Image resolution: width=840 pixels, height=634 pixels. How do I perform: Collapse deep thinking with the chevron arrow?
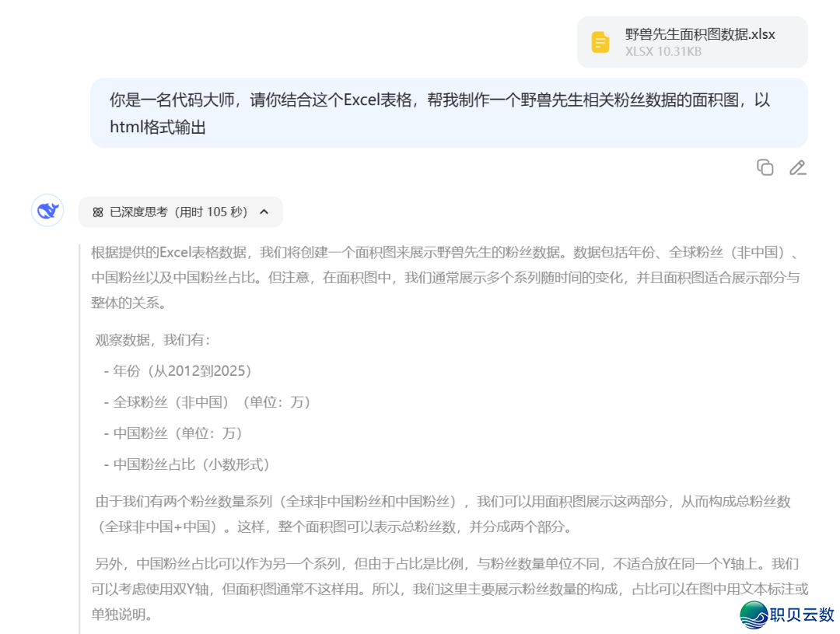[x=264, y=212]
